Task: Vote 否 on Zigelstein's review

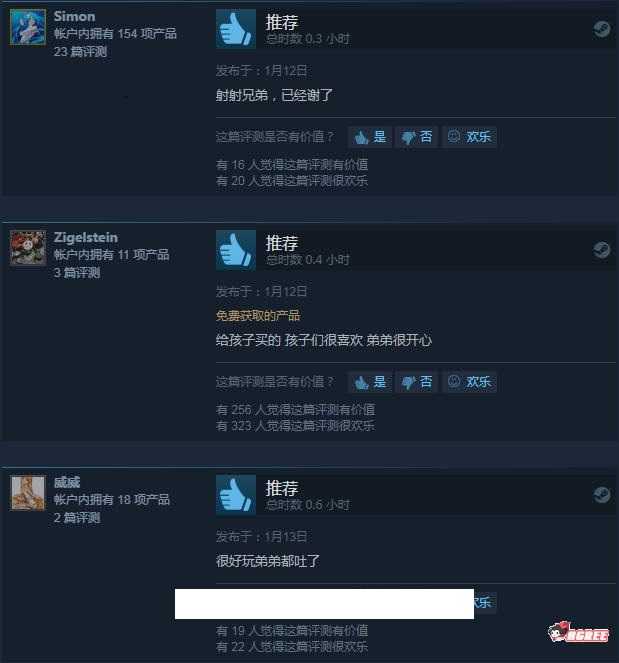Action: (x=416, y=382)
